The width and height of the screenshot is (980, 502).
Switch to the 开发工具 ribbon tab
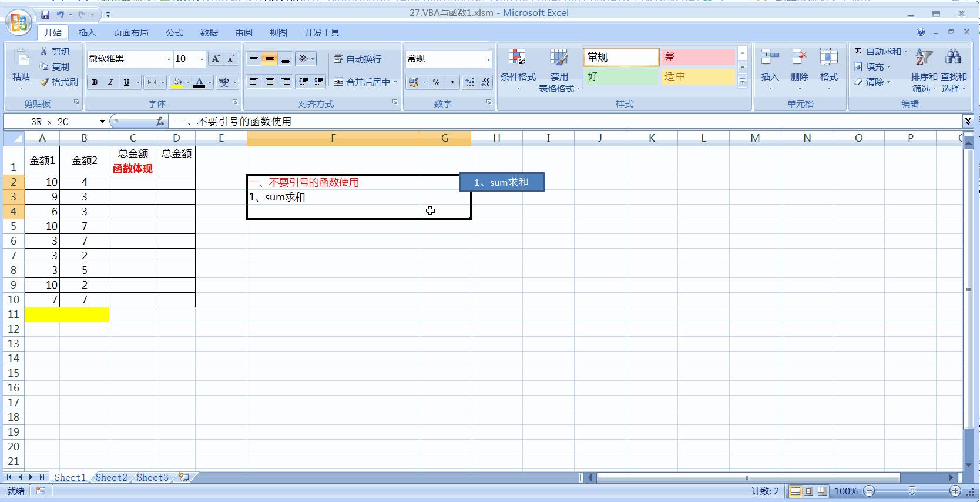[321, 33]
